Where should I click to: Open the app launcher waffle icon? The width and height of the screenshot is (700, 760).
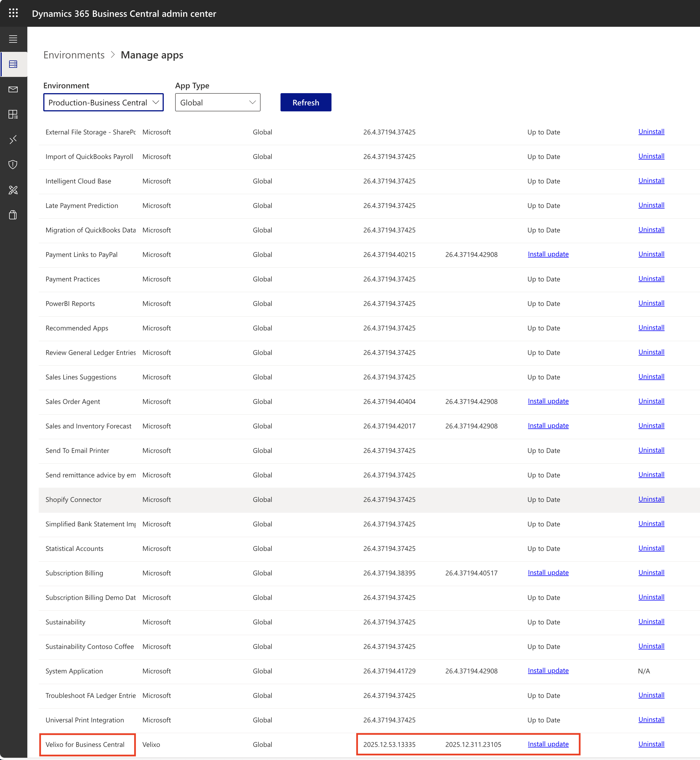coord(13,13)
